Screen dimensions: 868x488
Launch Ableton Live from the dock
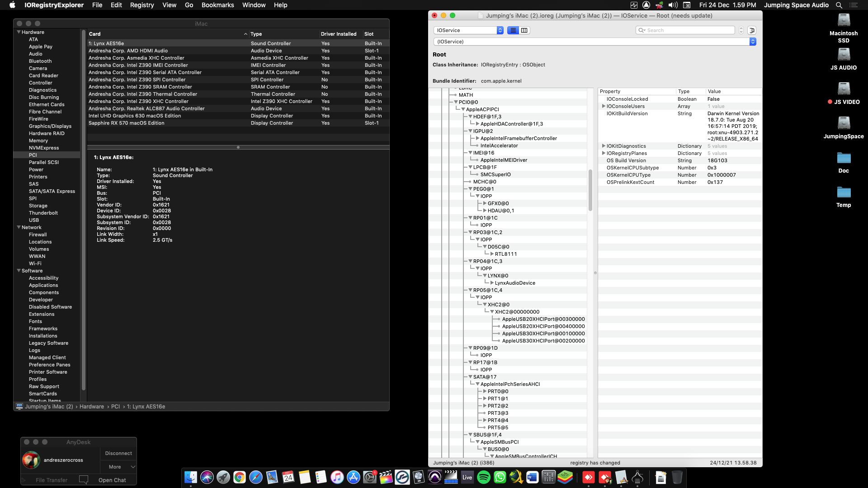[x=467, y=477]
